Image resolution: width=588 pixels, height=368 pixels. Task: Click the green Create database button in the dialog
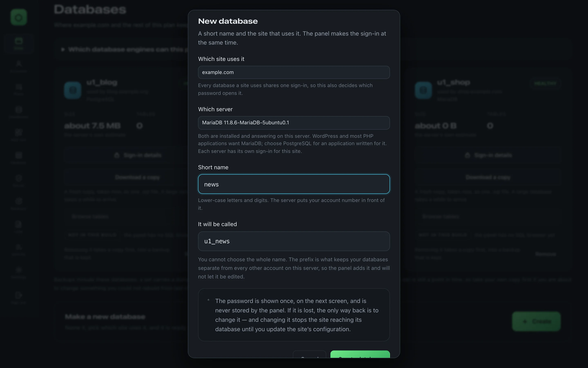pyautogui.click(x=360, y=354)
